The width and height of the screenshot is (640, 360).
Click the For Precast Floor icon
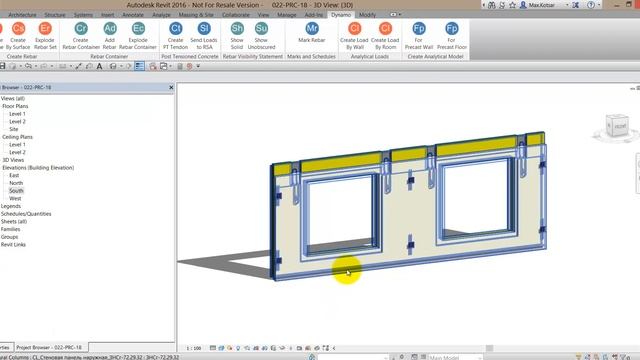pyautogui.click(x=451, y=29)
